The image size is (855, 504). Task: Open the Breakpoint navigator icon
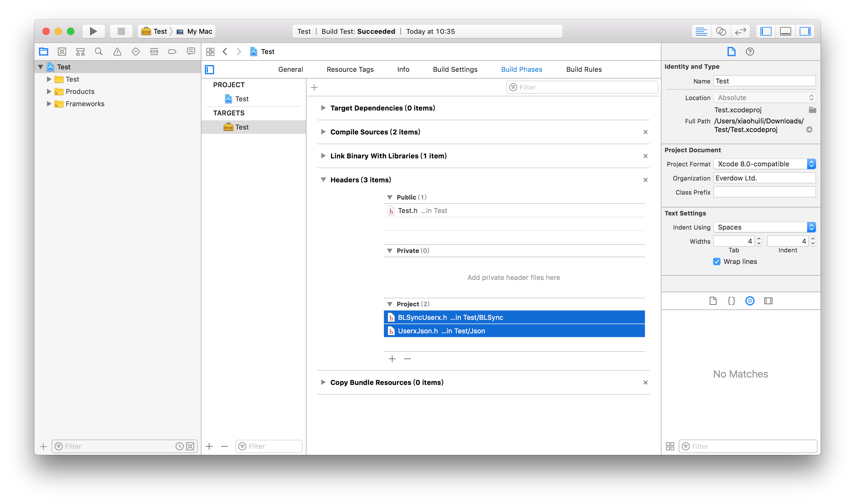pyautogui.click(x=172, y=52)
